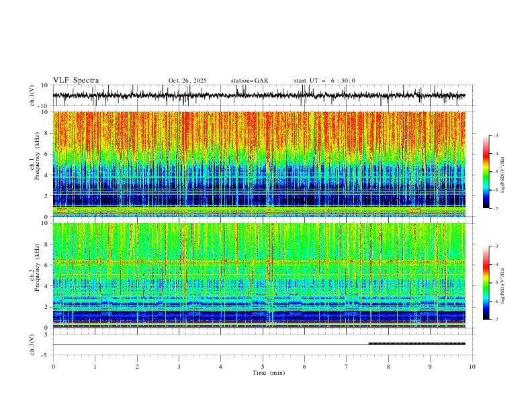Click the "8" kHz tick on ch.1 spectrogram
Viewport: 532px width, 411px height.
[47, 133]
